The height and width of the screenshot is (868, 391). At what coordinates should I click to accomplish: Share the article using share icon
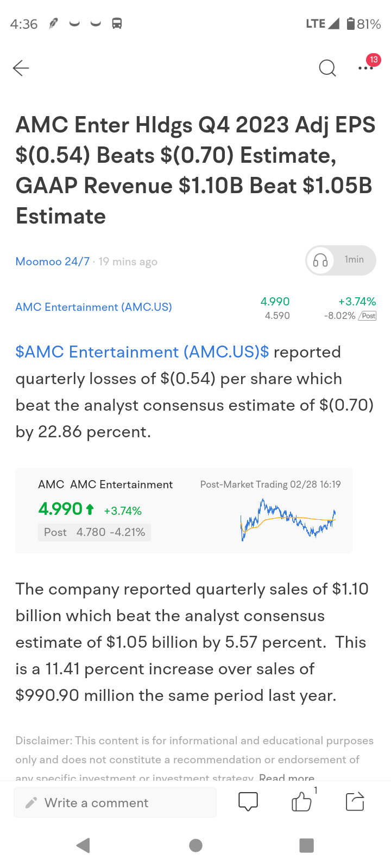(x=355, y=801)
